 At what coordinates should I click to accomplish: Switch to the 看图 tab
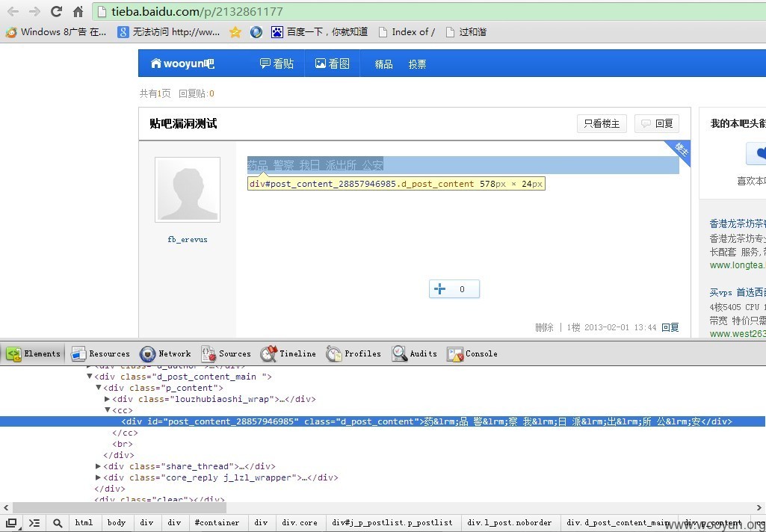click(333, 64)
